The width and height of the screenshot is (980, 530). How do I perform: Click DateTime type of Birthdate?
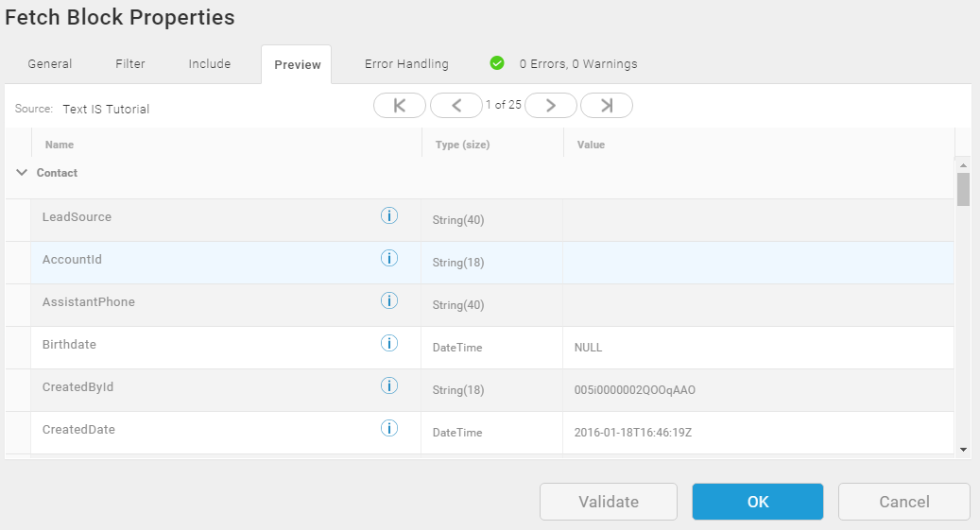tap(456, 348)
